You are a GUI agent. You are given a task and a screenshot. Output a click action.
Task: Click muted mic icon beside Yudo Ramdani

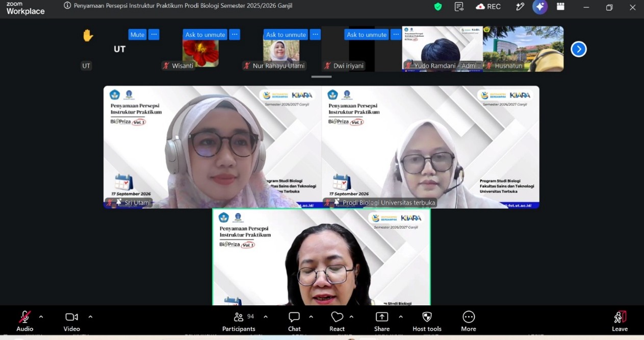click(x=408, y=66)
